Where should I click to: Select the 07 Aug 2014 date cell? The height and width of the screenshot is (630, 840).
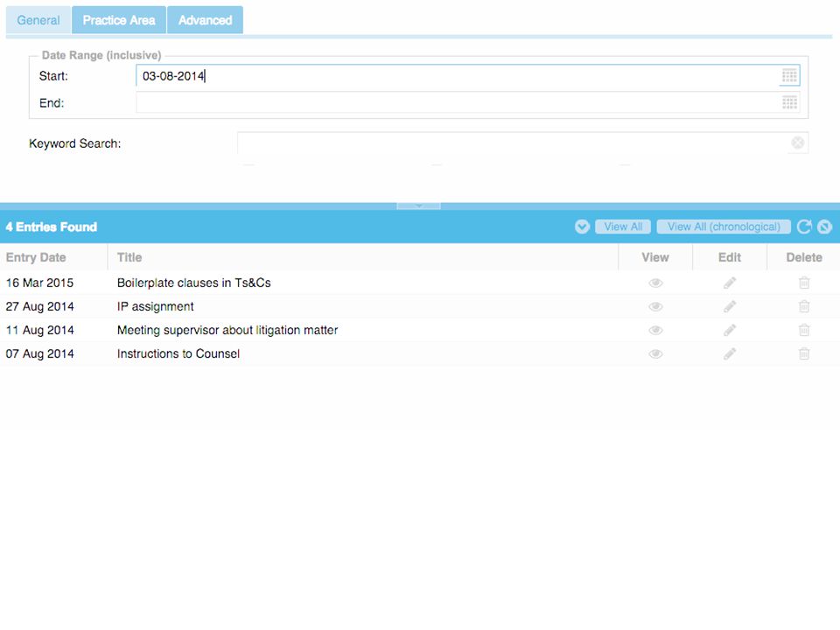point(39,353)
